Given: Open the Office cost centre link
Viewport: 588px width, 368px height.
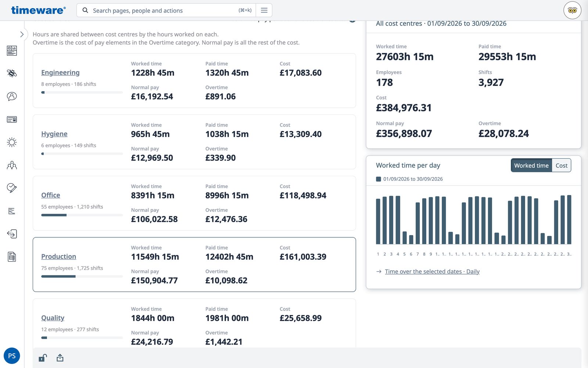Looking at the screenshot, I should point(51,195).
